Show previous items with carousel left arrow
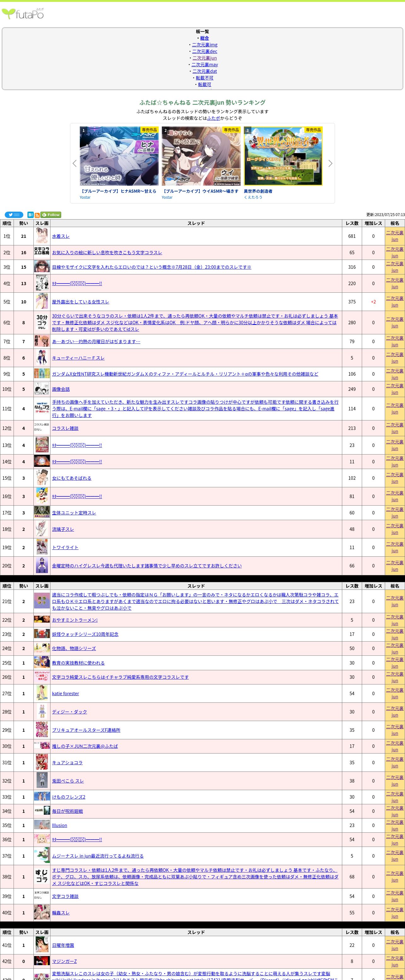The width and height of the screenshot is (405, 980). [x=74, y=163]
